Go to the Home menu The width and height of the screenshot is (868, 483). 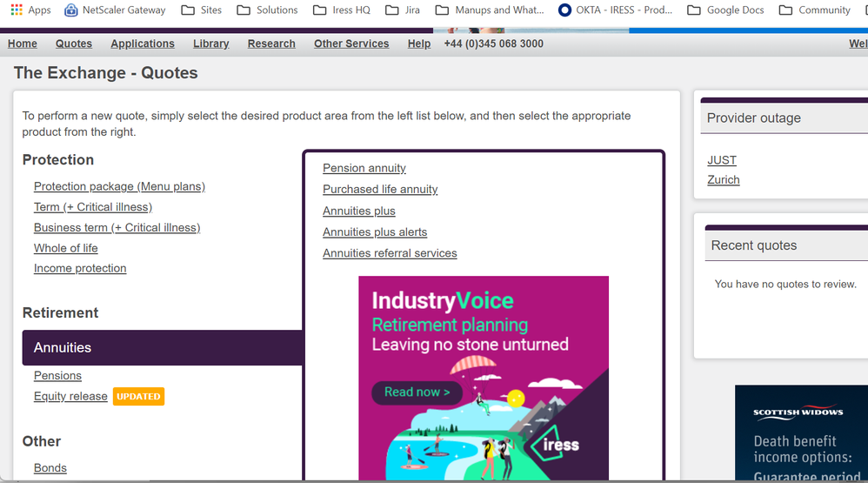(22, 44)
